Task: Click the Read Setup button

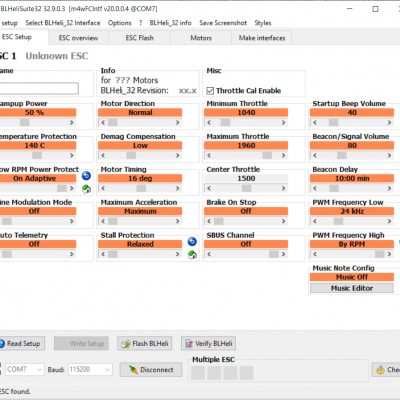Action: tap(22, 343)
